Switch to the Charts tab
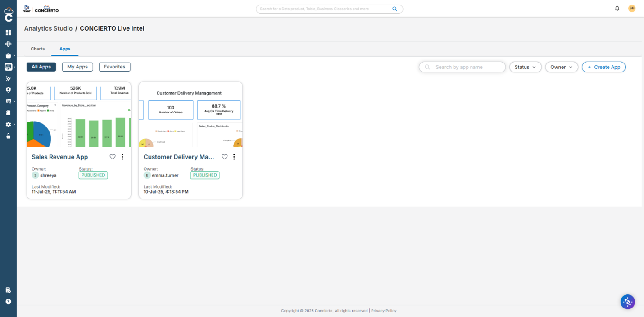This screenshot has height=317, width=644. [x=37, y=49]
